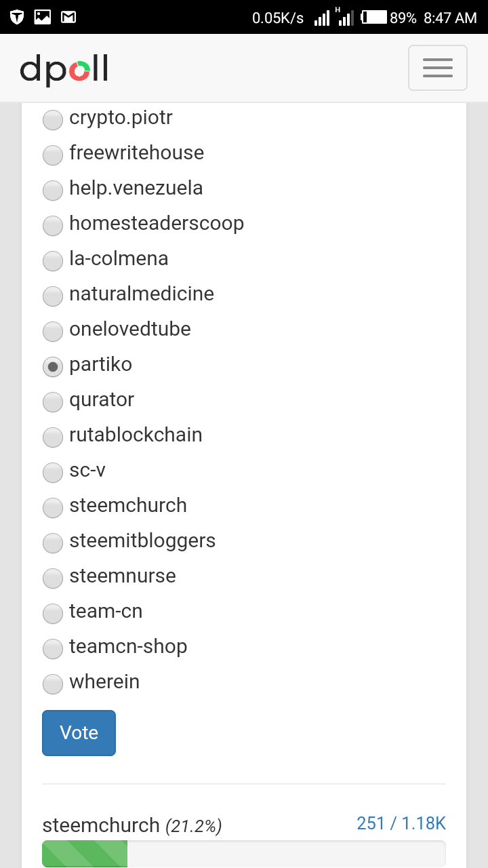Select the team-cn radio button
This screenshot has height=868, width=488.
(52, 614)
